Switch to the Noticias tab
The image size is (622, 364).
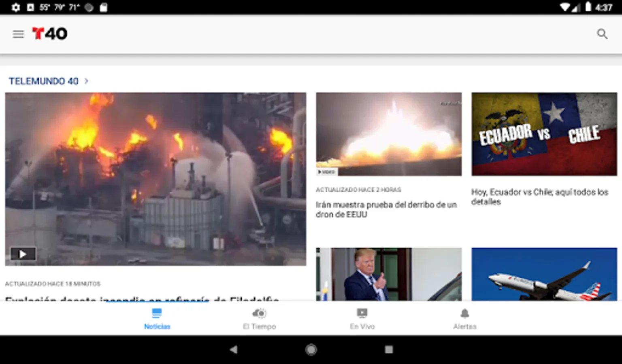coord(157,319)
